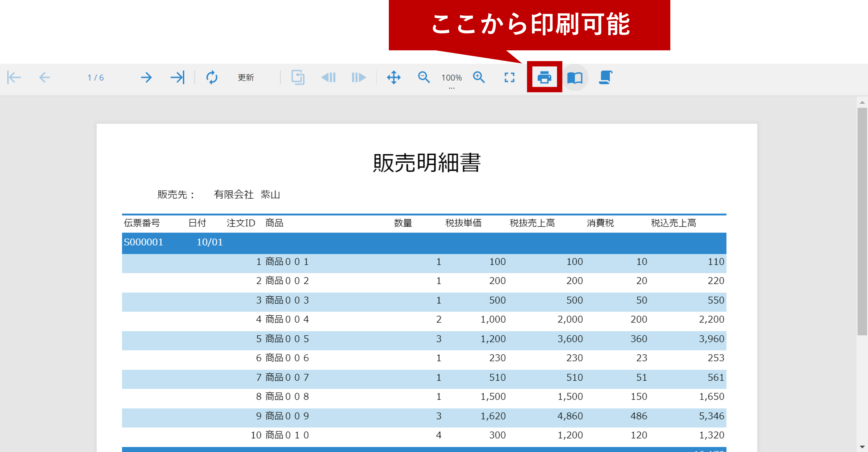The height and width of the screenshot is (452, 868).
Task: Zoom out of the report
Action: tap(424, 77)
